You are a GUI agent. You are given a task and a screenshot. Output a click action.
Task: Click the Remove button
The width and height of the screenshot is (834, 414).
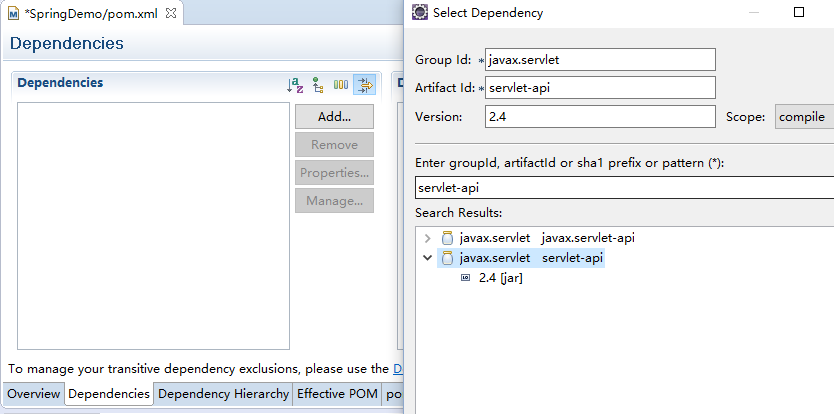coord(335,145)
